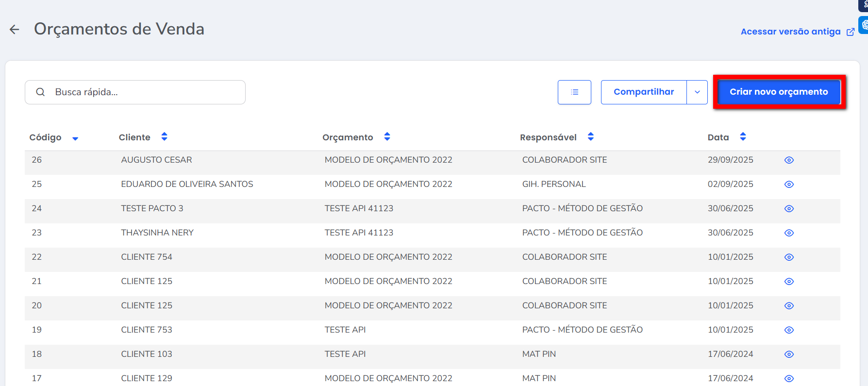Click the back arrow beside Orçamentos de Venda
868x386 pixels.
(15, 30)
